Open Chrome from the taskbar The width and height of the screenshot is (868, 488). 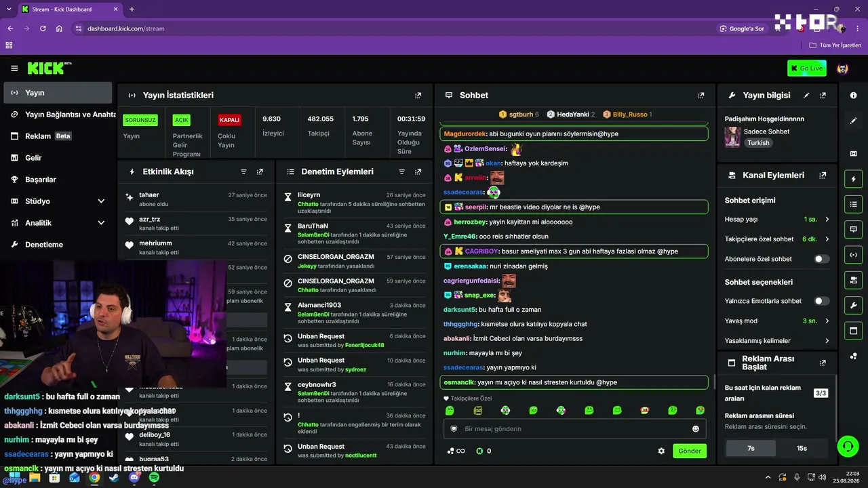[94, 478]
